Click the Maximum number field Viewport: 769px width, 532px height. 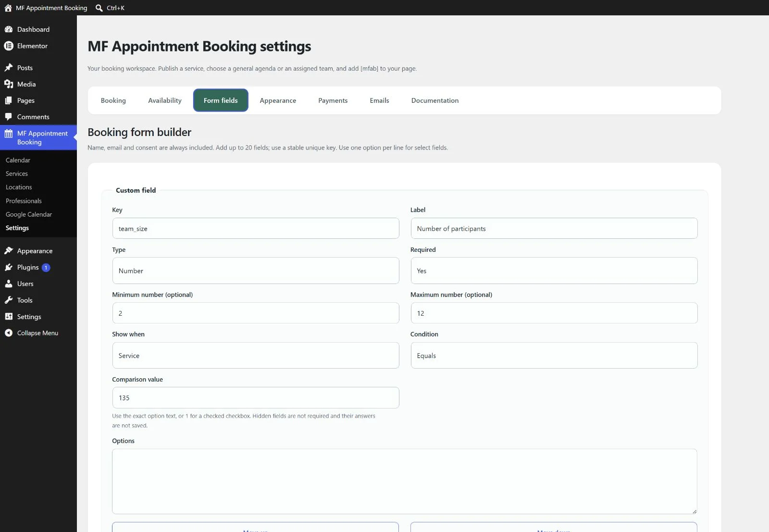(554, 313)
